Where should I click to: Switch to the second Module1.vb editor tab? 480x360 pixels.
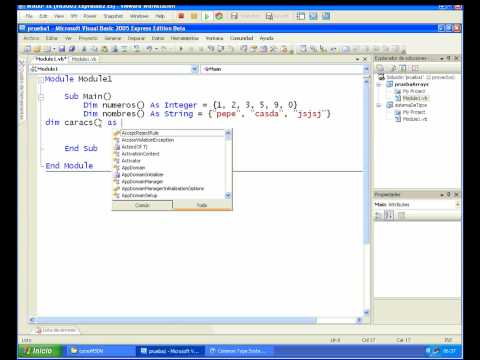pos(84,59)
